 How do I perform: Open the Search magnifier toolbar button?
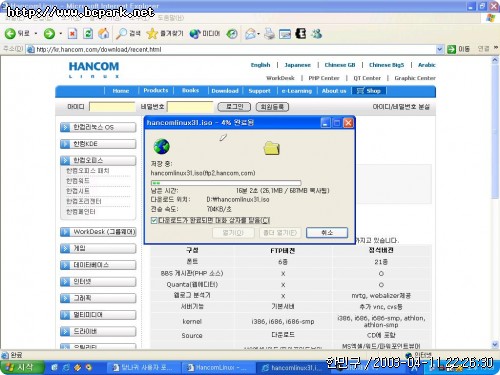tap(128, 33)
